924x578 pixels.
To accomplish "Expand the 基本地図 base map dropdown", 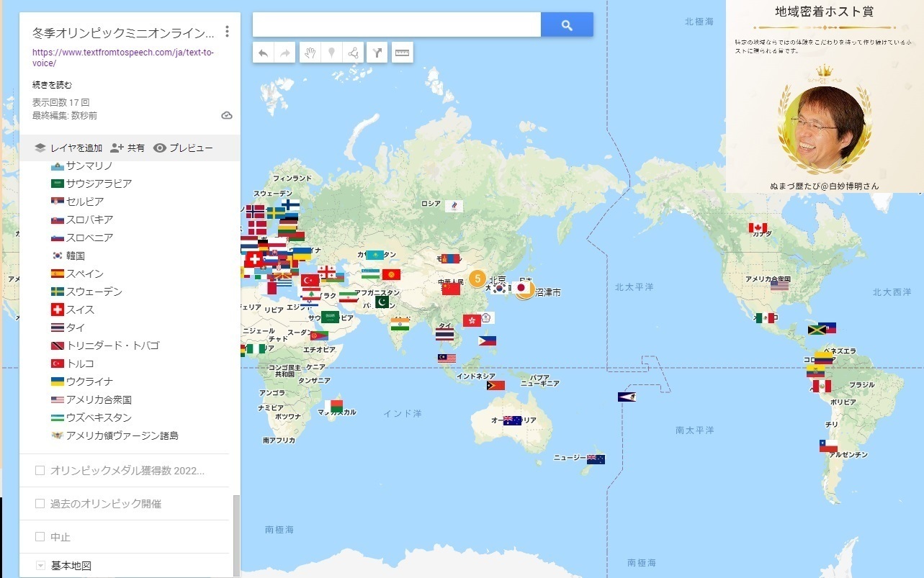I will point(40,566).
